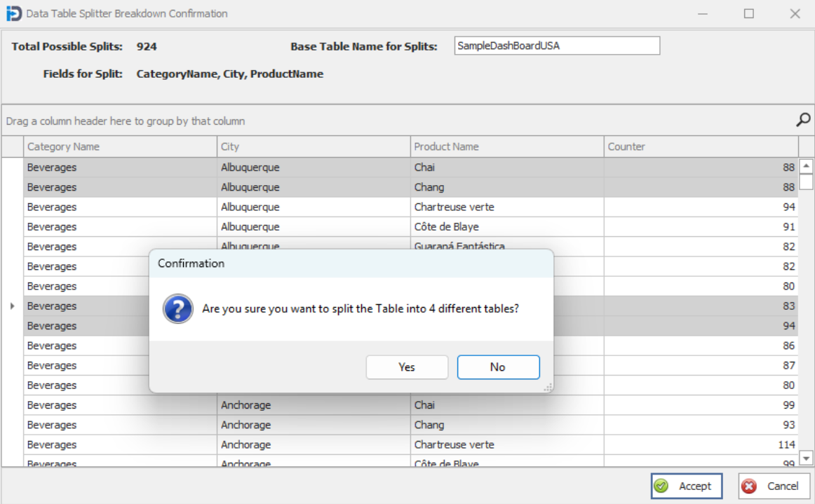Click the row selection arrow marker in the grid

[x=13, y=306]
